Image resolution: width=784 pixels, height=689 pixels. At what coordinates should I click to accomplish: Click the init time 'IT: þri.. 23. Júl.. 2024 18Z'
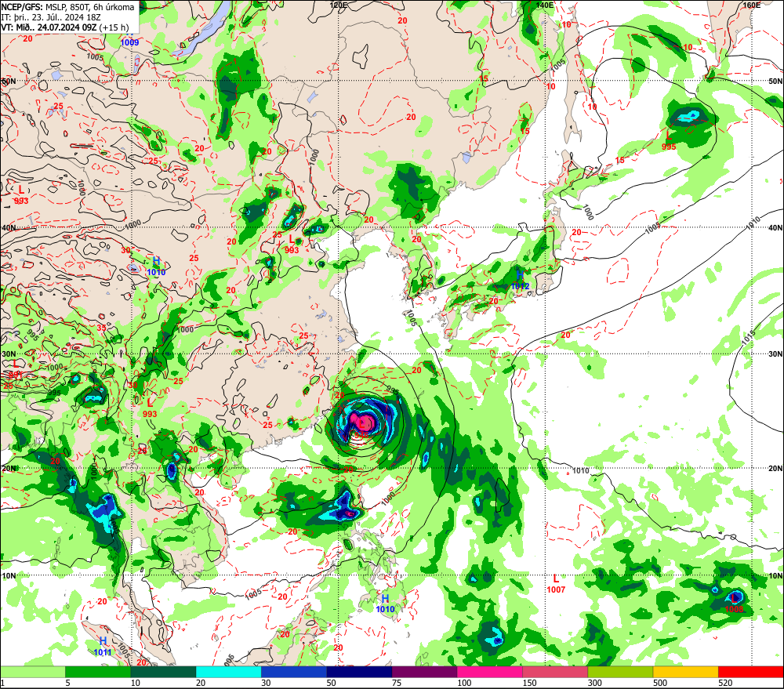click(51, 17)
